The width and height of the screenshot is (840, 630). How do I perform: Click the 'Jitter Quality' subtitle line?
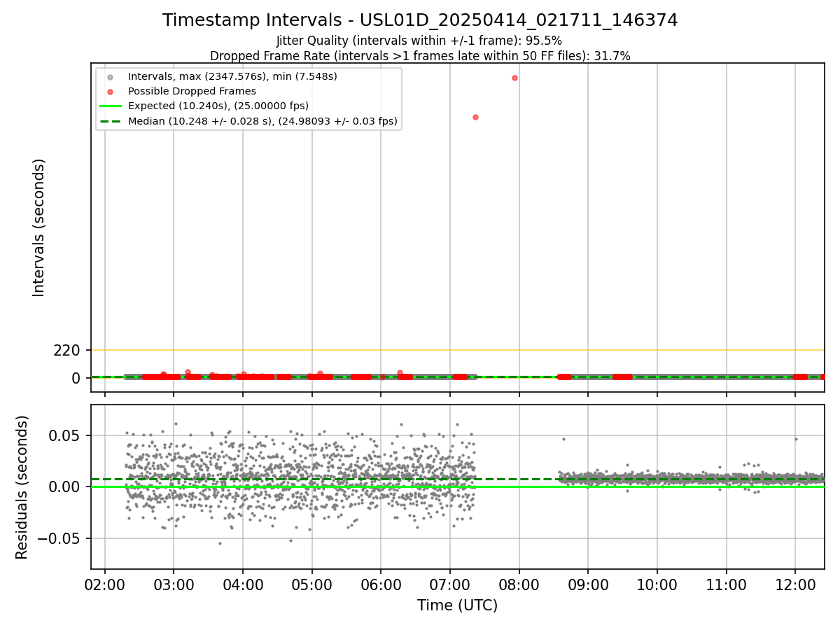[x=419, y=41]
